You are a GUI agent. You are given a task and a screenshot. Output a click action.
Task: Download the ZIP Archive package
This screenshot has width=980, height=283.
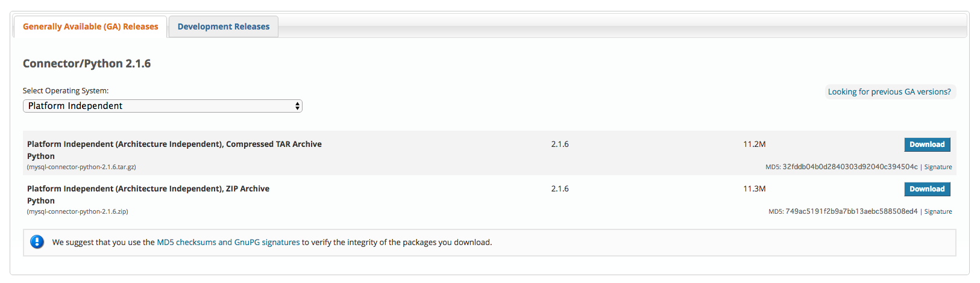(927, 189)
